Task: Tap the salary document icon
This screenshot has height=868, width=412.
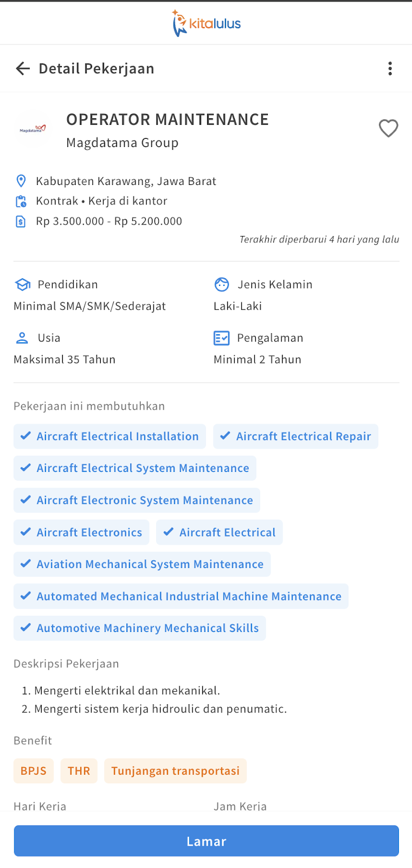Action: 21,221
